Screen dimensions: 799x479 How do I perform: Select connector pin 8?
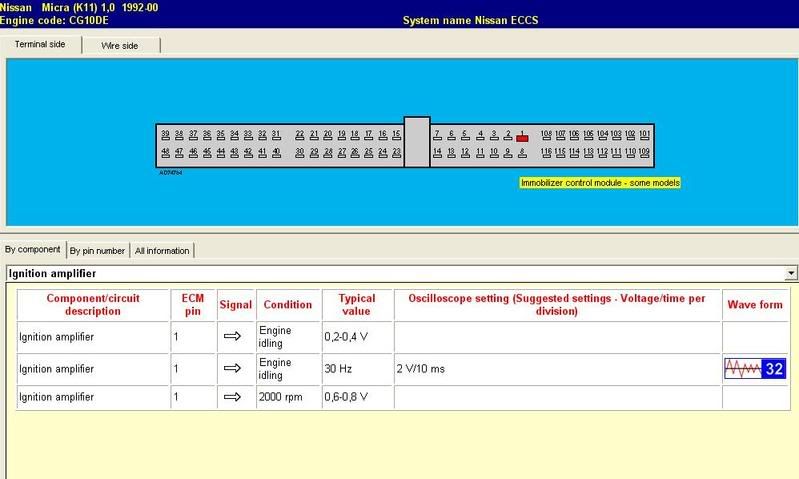pos(522,152)
